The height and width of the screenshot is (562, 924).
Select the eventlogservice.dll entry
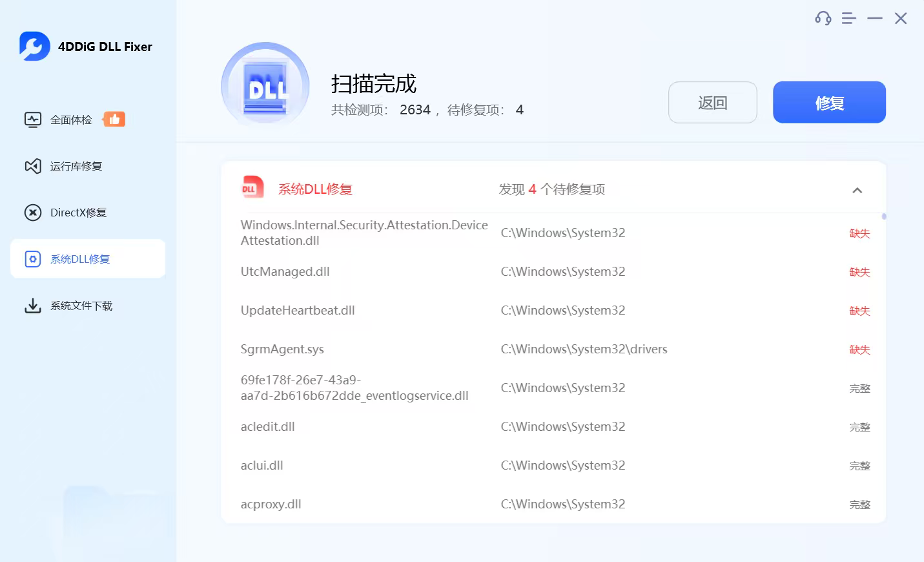coord(555,388)
